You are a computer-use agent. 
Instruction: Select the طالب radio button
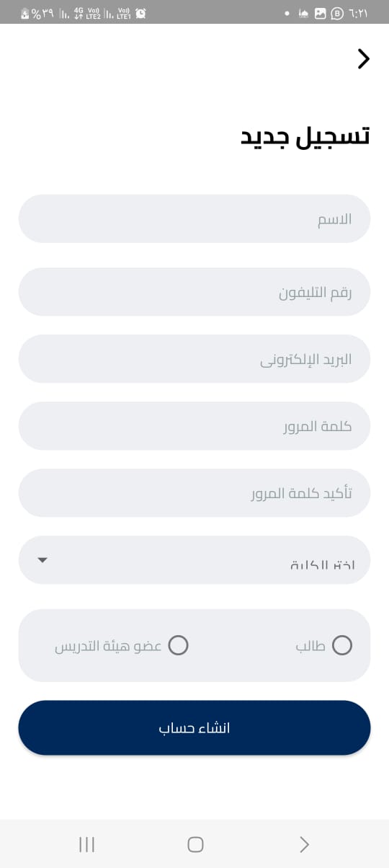(341, 645)
